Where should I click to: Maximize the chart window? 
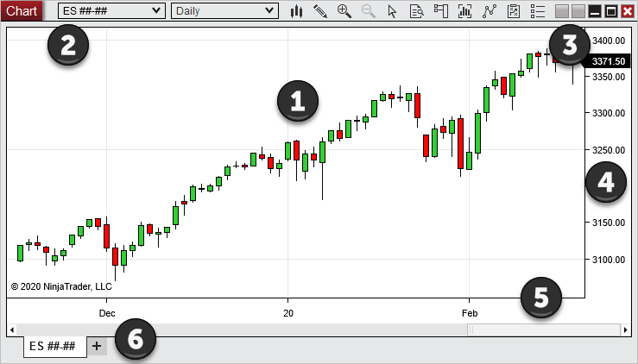[x=611, y=11]
